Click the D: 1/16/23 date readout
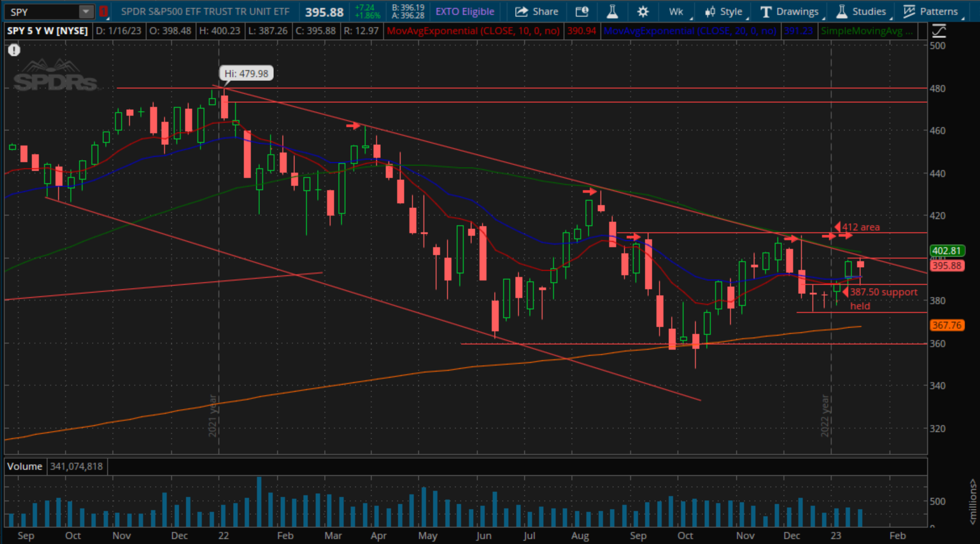 [118, 31]
